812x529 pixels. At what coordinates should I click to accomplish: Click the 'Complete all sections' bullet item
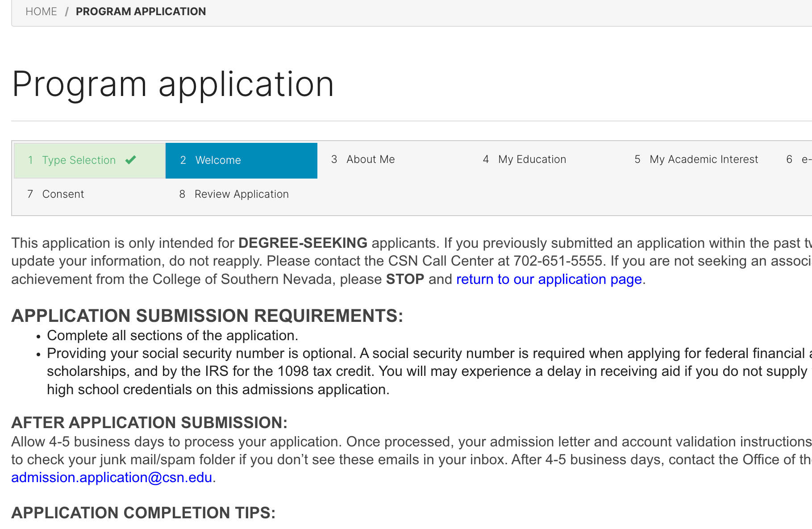(172, 336)
